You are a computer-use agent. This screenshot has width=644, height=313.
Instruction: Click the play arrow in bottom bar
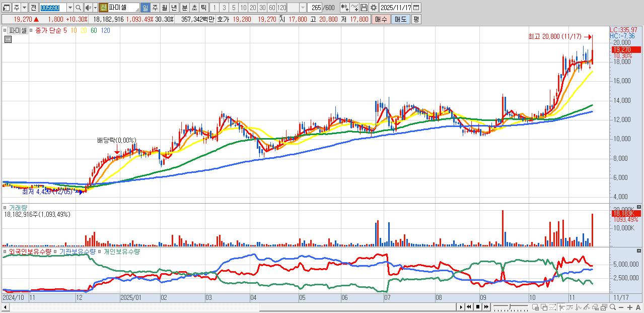[x=461, y=307]
